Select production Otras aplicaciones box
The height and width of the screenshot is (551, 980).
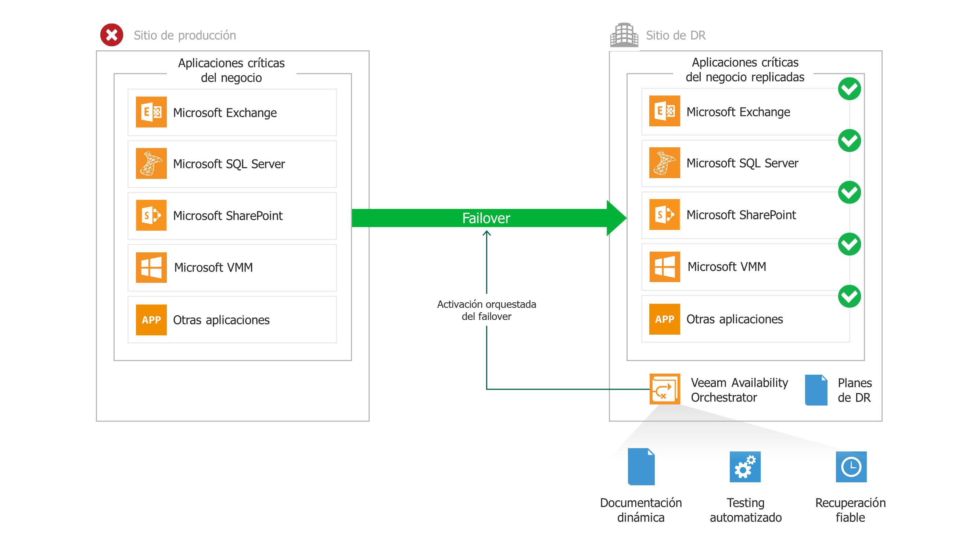click(x=232, y=320)
